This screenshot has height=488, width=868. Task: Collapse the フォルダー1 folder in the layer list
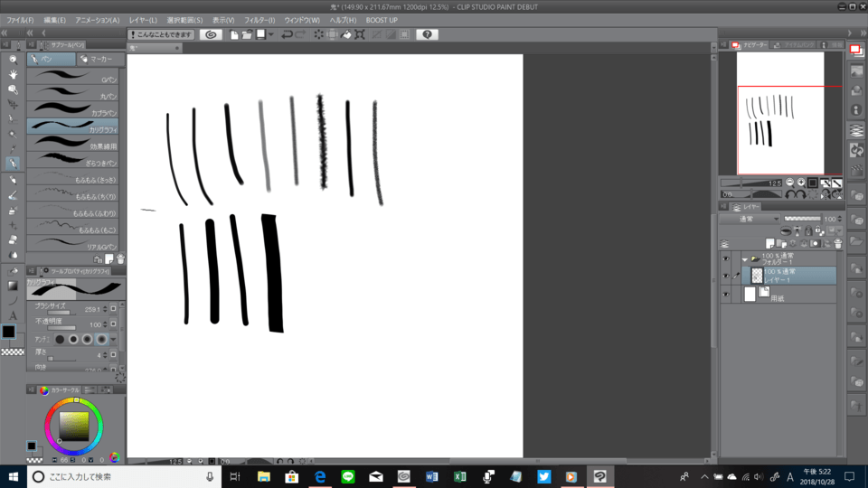tap(744, 258)
